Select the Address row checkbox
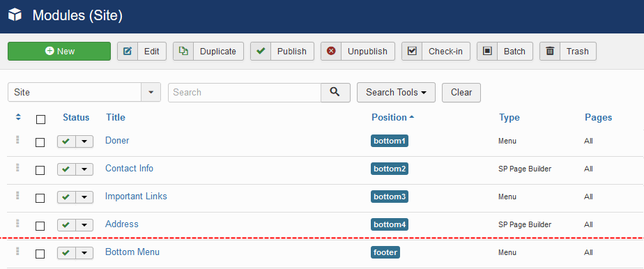The height and width of the screenshot is (269, 644). click(x=40, y=226)
